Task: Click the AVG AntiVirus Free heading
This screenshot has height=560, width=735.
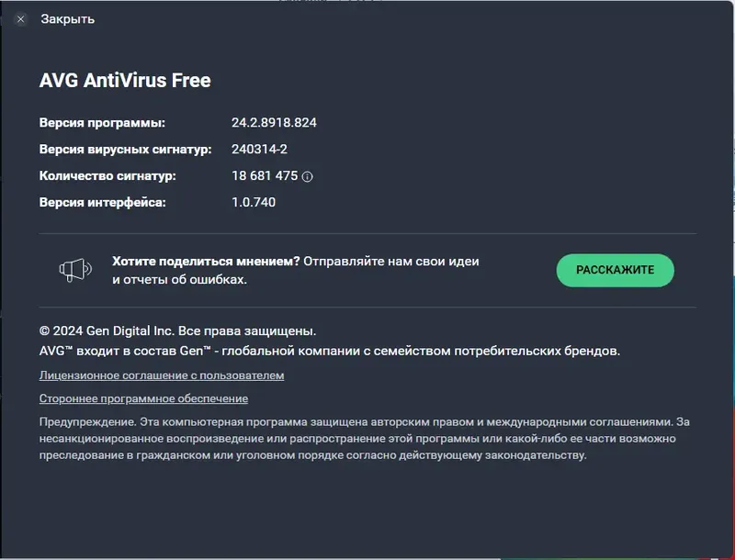Action: 125,80
